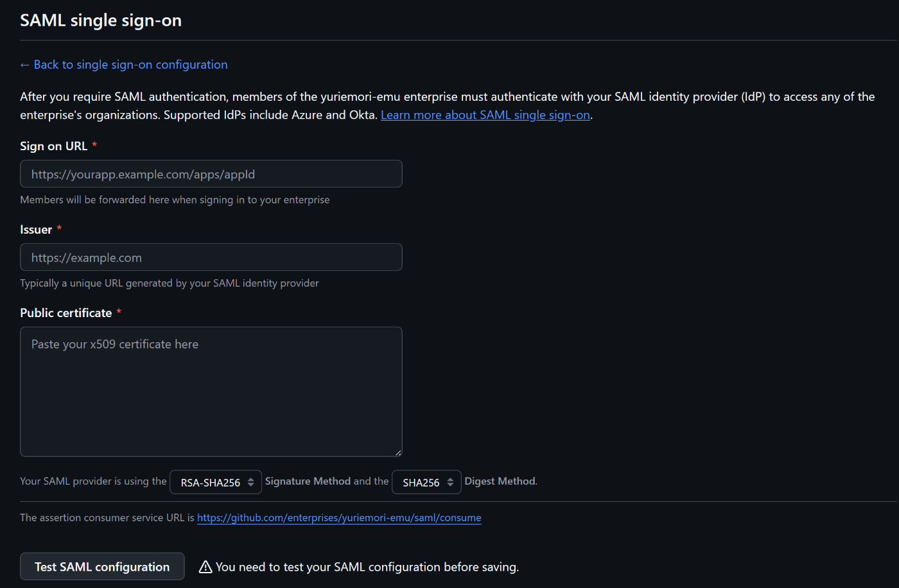Click the resize grip on the certificate textarea
899x588 pixels.
tap(397, 451)
